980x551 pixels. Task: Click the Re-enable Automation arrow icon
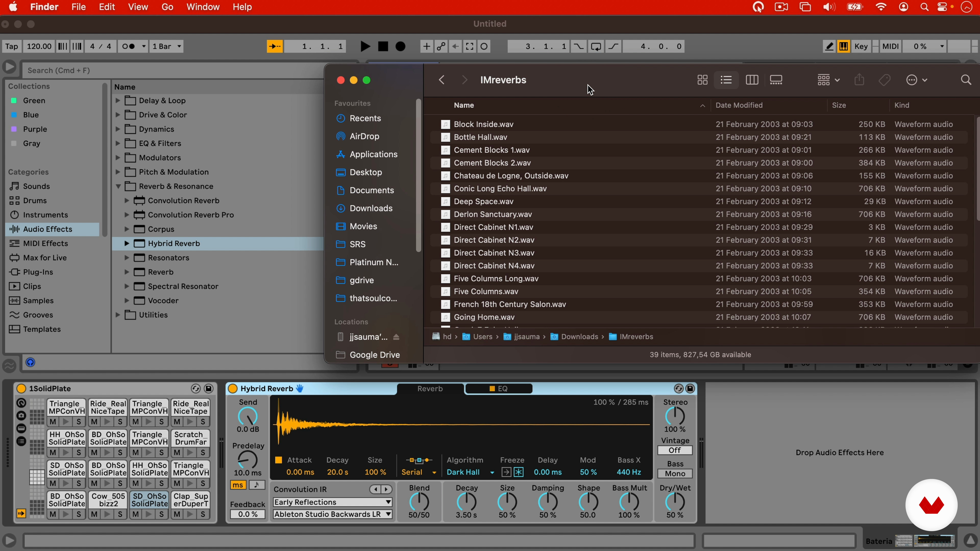point(455,46)
